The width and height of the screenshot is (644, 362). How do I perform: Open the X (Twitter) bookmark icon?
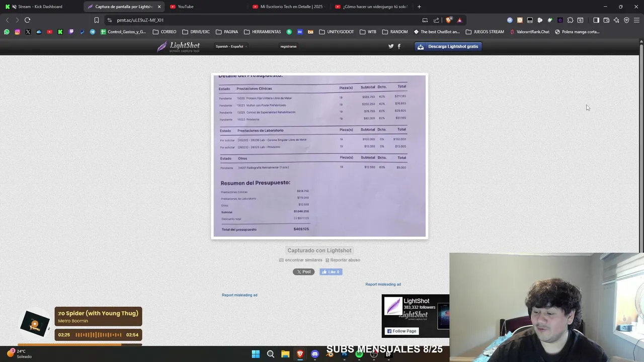28,32
